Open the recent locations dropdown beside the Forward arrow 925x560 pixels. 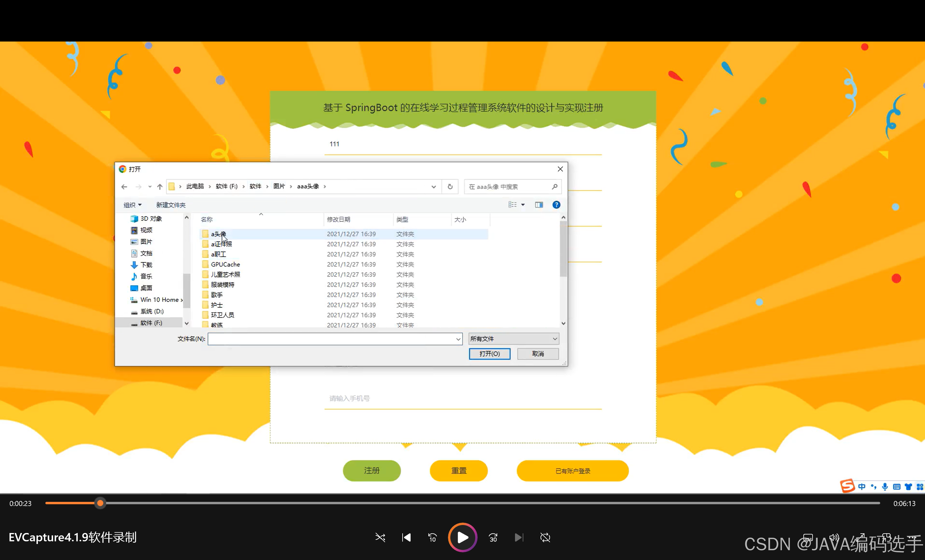click(x=150, y=187)
